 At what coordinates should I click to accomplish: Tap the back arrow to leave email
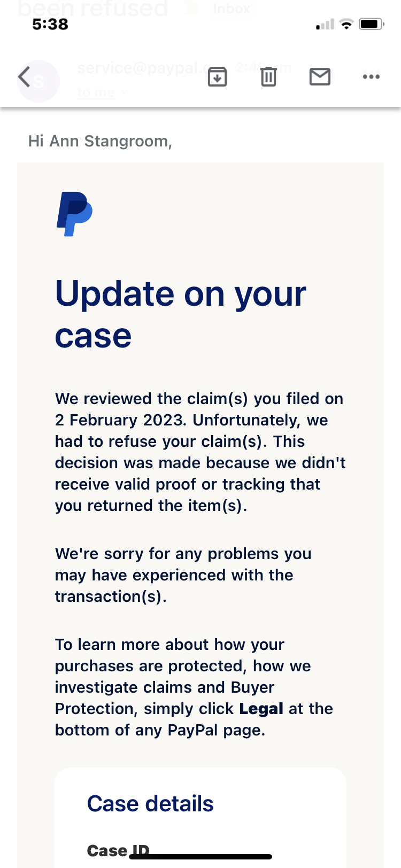pyautogui.click(x=24, y=77)
